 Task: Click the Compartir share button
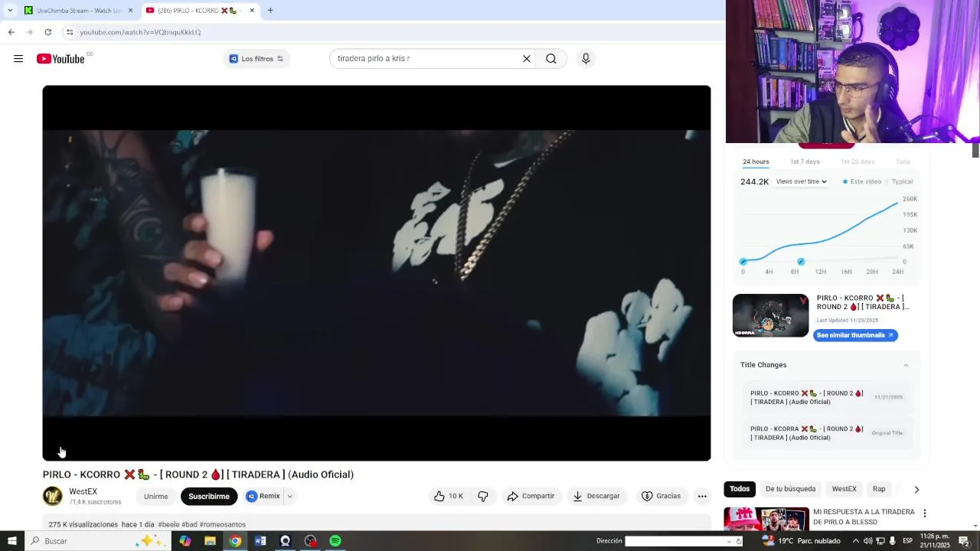(531, 496)
